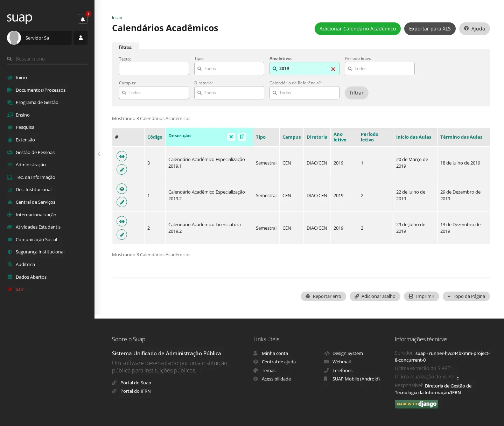
Task: View the Especialização 2019.1 calendar (eye icon)
Action: tap(122, 156)
